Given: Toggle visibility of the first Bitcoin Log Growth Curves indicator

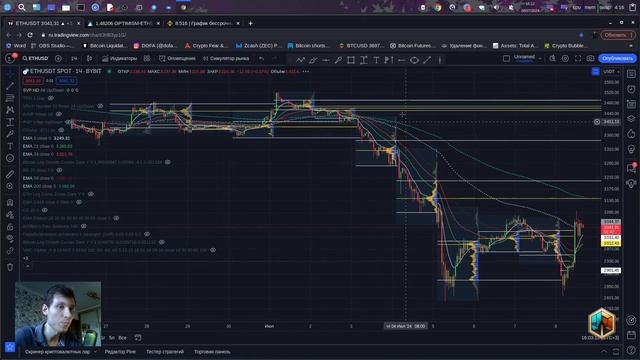Looking at the screenshot, I should pyautogui.click(x=167, y=162).
